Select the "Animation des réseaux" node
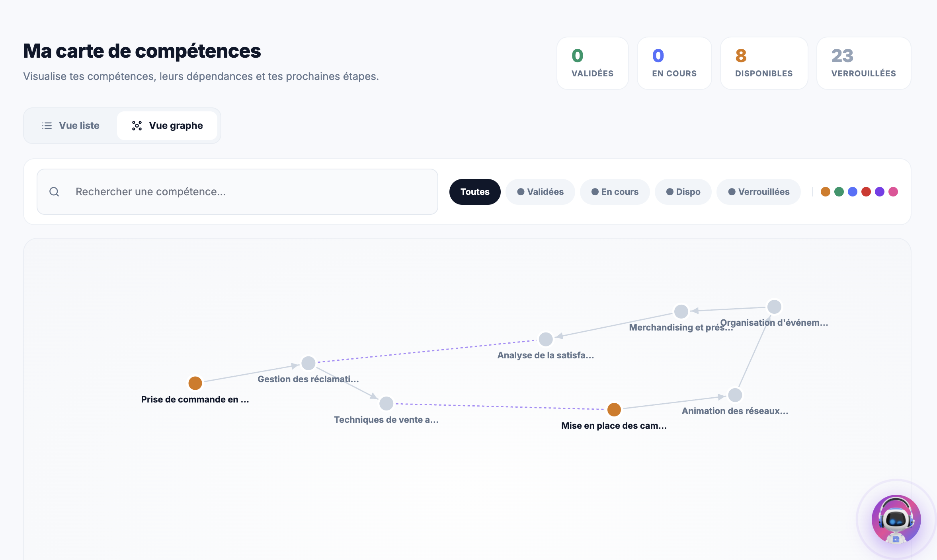Image resolution: width=937 pixels, height=560 pixels. tap(734, 395)
